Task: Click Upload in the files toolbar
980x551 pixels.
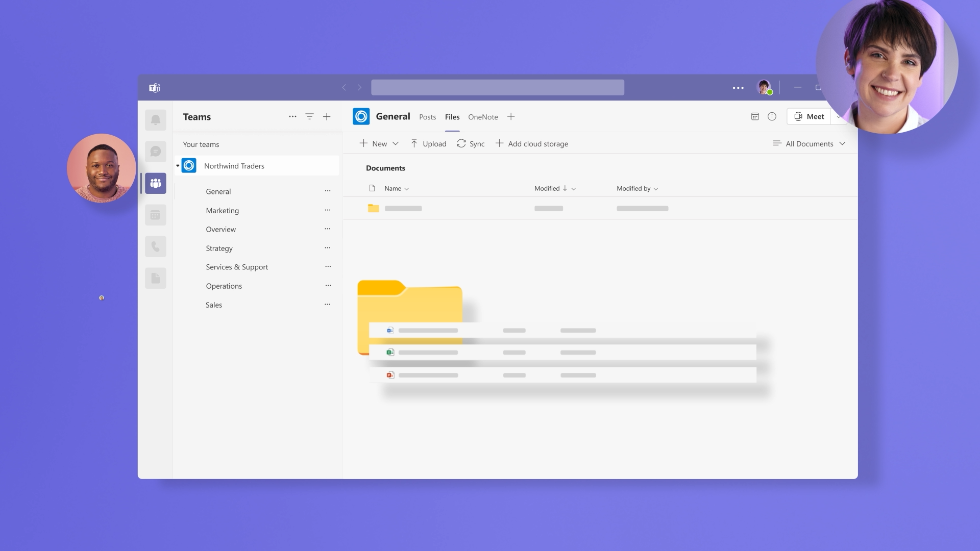Action: [429, 144]
